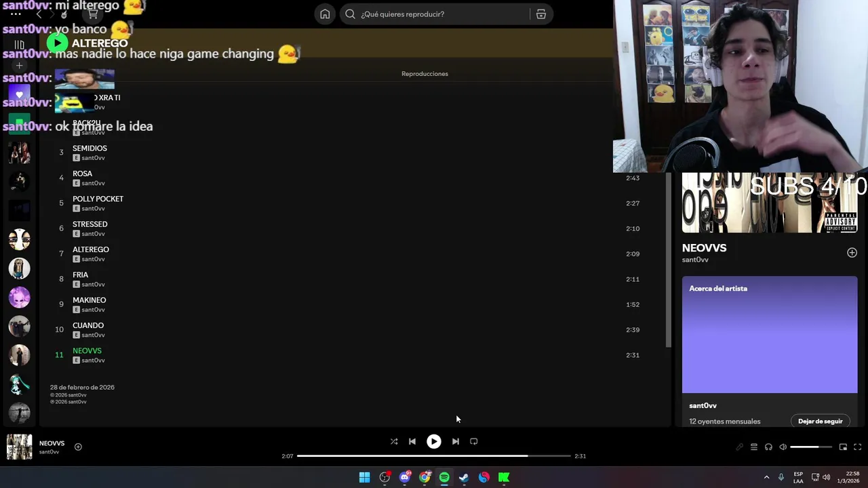Click the white play button in player bar

433,441
